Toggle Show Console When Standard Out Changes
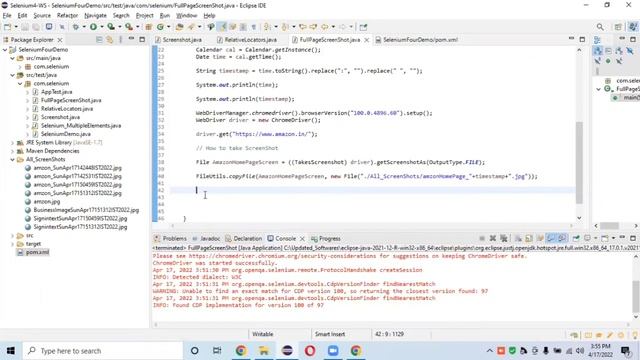 click(551, 238)
